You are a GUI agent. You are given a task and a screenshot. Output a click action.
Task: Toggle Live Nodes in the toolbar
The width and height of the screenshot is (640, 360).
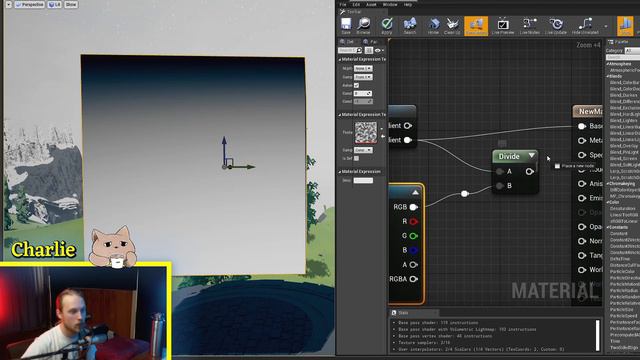point(529,26)
